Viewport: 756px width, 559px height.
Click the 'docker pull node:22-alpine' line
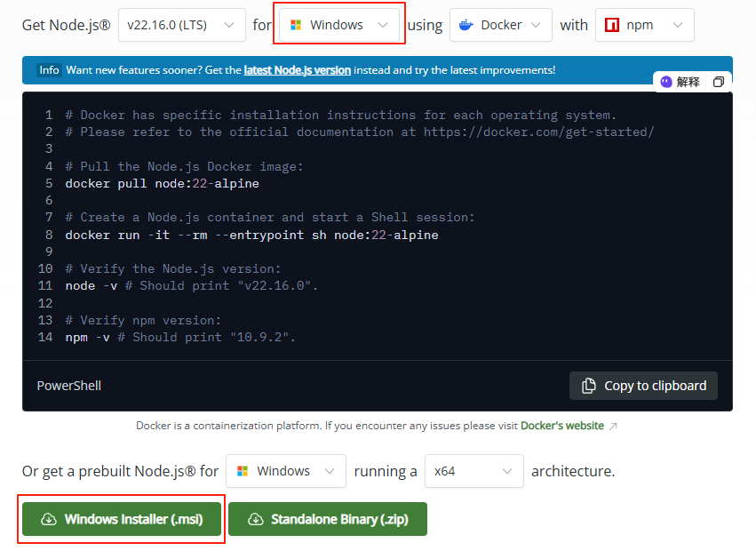162,183
